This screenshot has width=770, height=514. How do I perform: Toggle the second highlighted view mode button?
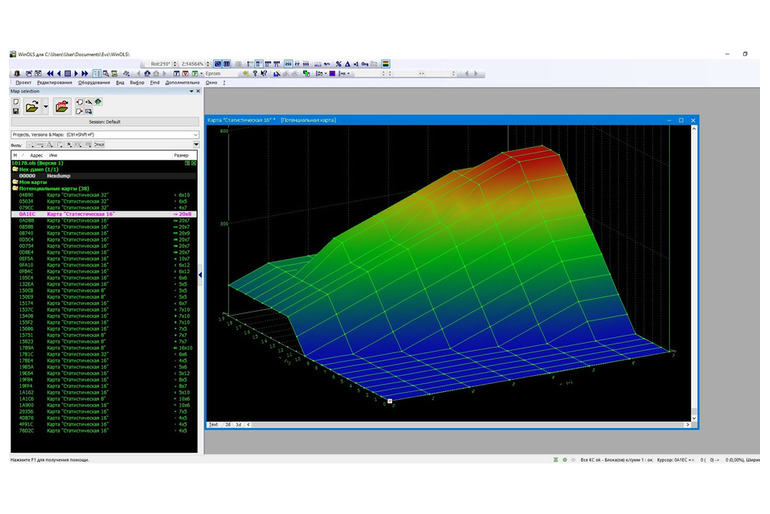pyautogui.click(x=226, y=64)
